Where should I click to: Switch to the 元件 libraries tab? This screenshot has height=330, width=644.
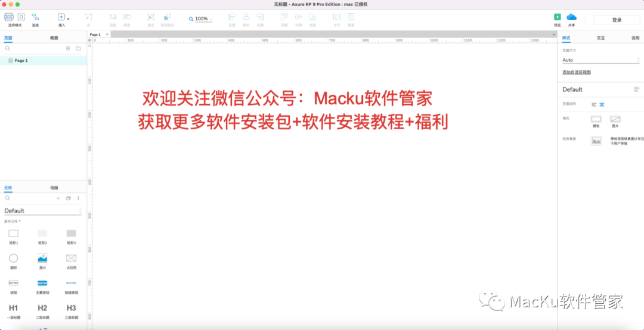[x=8, y=188]
